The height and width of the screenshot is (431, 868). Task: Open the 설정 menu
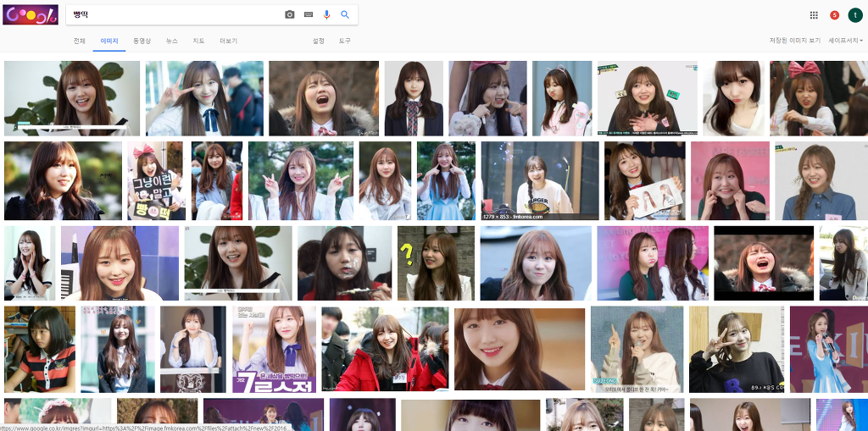(319, 41)
